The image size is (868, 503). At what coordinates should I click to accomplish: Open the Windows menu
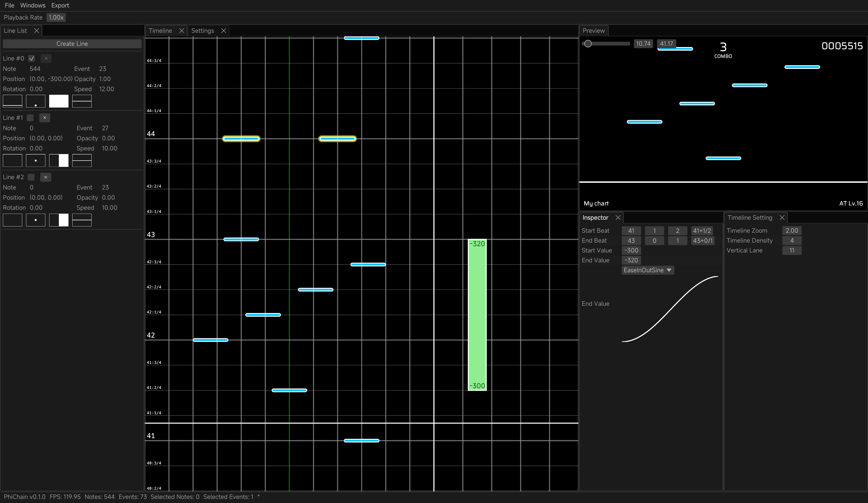tap(33, 6)
